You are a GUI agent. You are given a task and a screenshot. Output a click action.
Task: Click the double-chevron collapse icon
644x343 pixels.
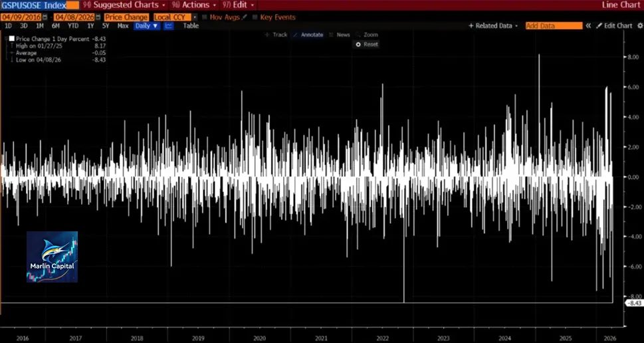point(588,26)
